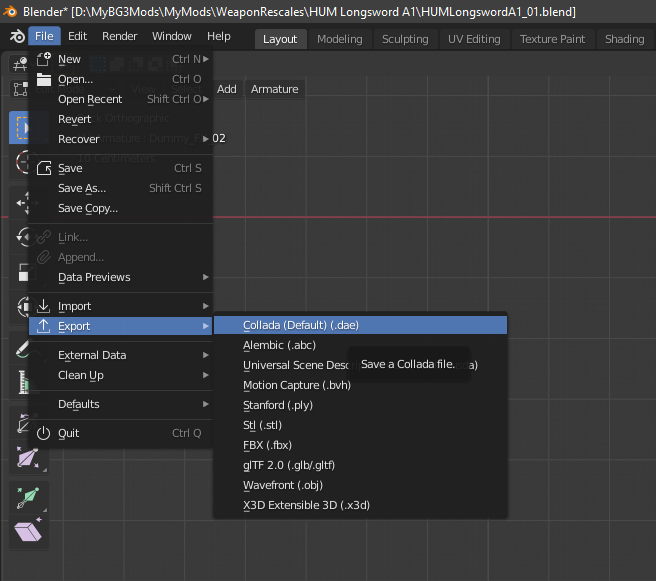Choose Revert from File menu
This screenshot has width=656, height=581.
120,119
